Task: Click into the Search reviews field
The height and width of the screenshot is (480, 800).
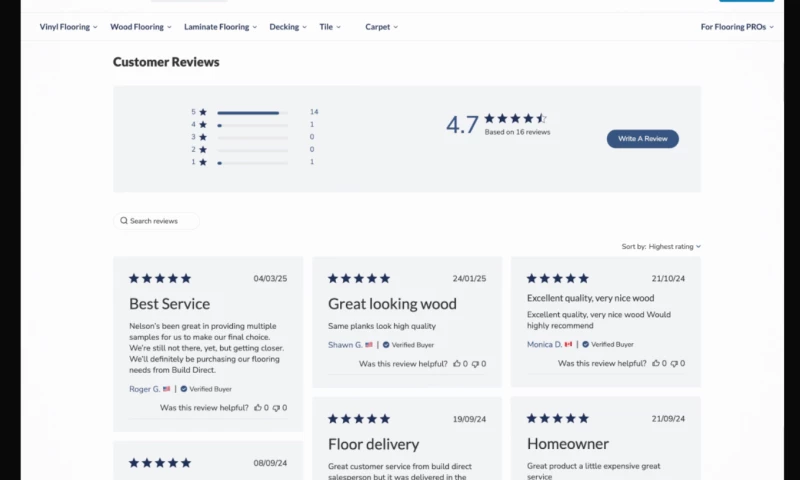Action: pos(160,221)
